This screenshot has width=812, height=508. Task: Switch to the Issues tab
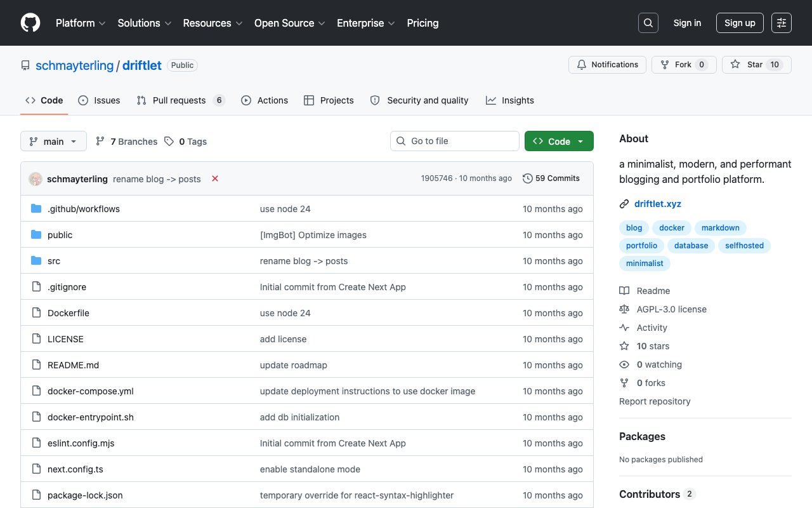click(x=99, y=100)
